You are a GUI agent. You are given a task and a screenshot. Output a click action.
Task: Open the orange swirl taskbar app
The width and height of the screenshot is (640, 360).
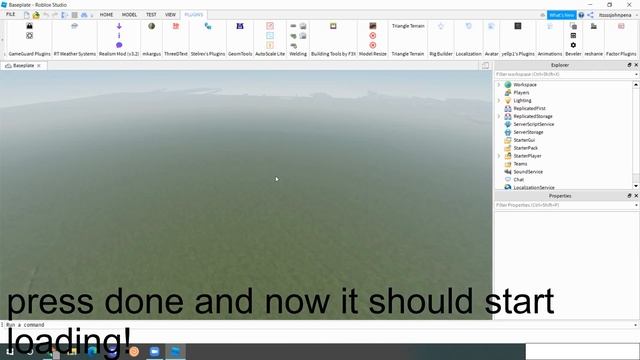[134, 351]
